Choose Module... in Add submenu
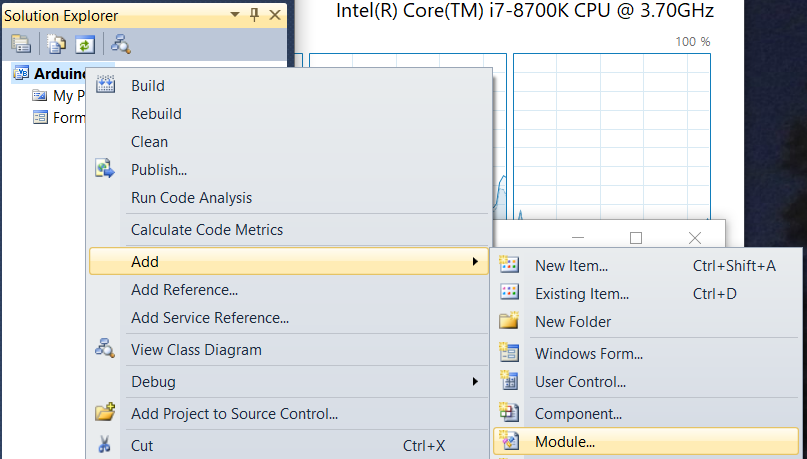 tap(646, 442)
